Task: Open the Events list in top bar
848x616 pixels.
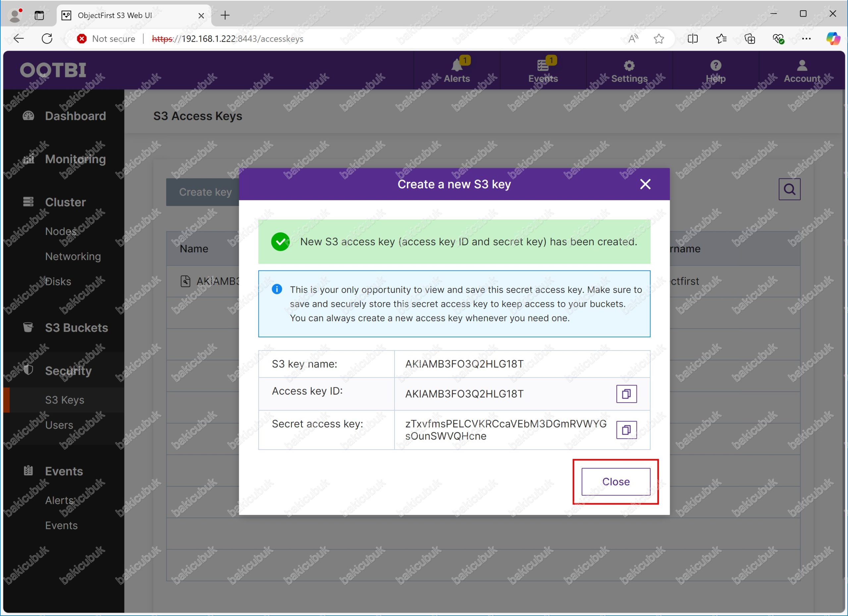Action: (543, 70)
